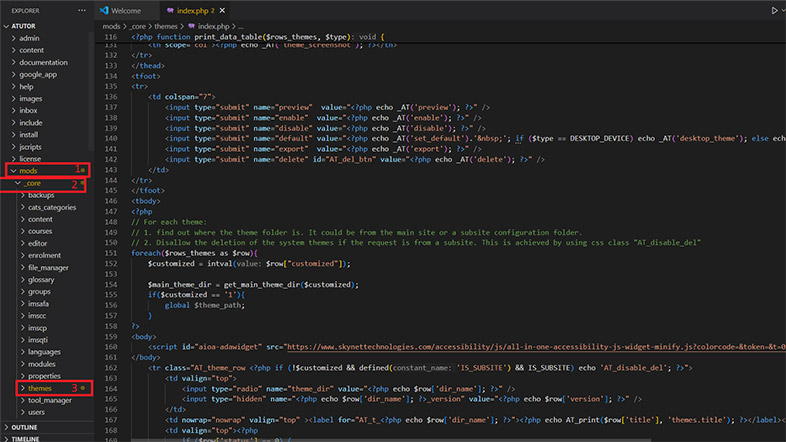Click the _core breadcrumb segment
786x442 pixels.
(x=137, y=26)
